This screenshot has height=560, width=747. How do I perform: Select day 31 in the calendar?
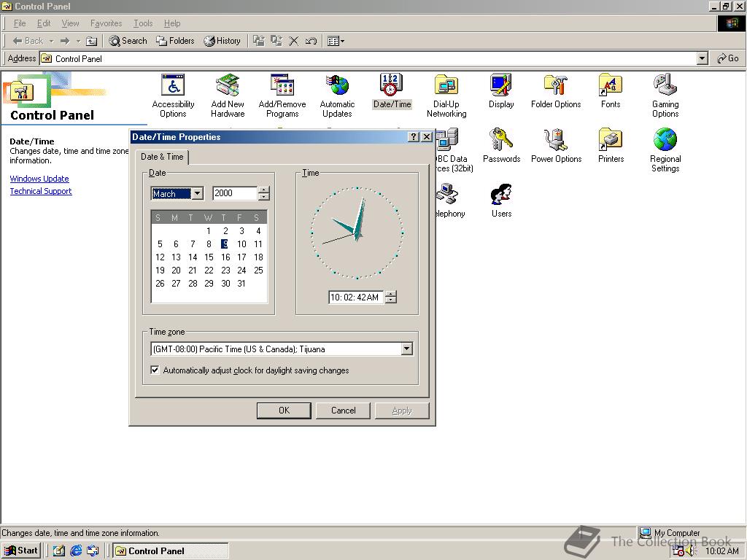point(241,284)
